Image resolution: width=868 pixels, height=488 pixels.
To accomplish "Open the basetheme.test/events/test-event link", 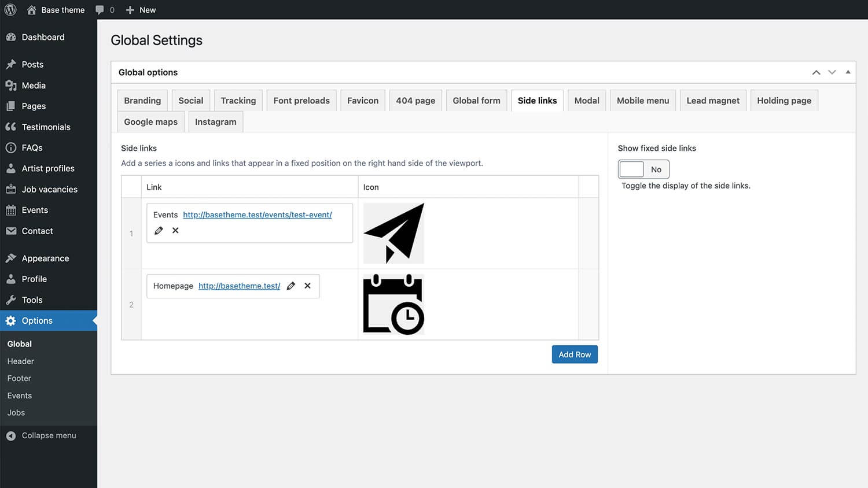I will (257, 215).
